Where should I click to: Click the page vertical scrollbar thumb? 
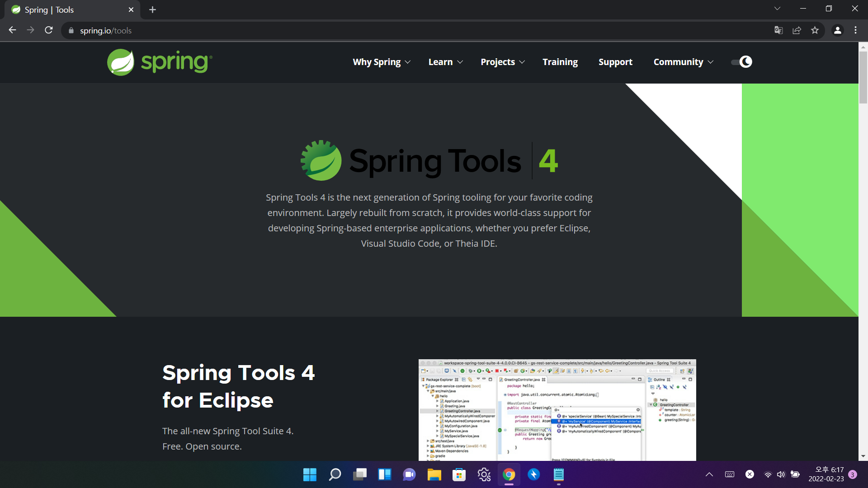click(863, 77)
